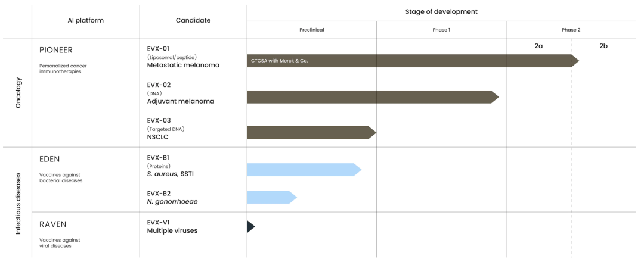Viewport: 644px width, 262px height.
Task: Click the EVX-03 NSCLC progress bar
Action: click(x=311, y=132)
